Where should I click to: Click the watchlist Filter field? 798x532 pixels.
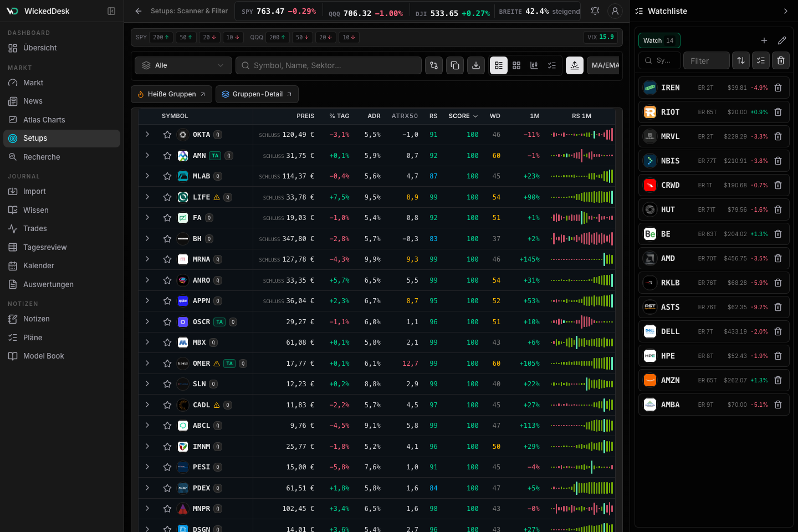(707, 60)
